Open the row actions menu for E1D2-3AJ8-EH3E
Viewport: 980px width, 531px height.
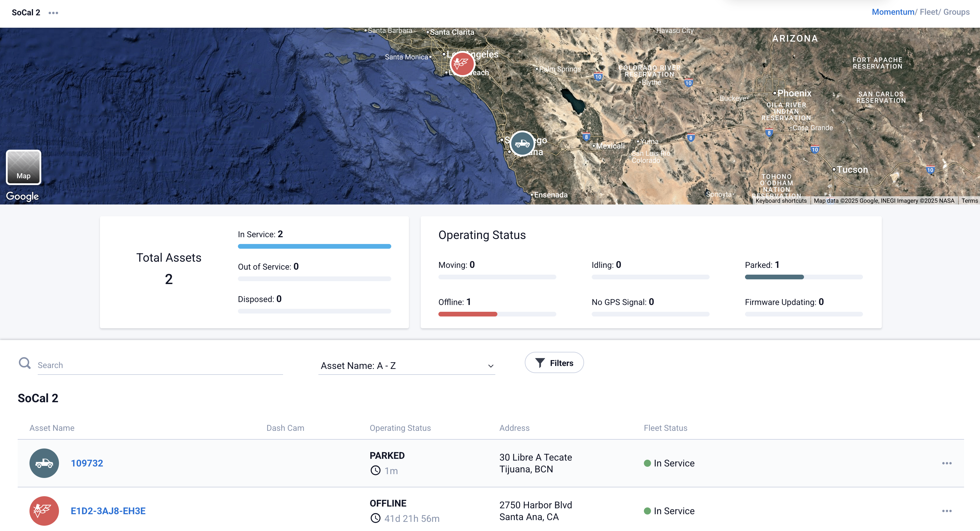click(946, 510)
